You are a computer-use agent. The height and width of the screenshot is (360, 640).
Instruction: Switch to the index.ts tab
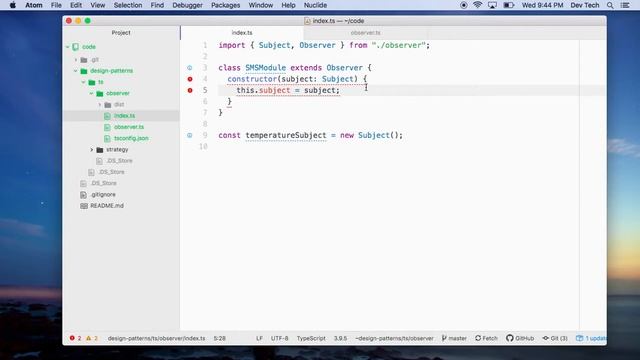[x=242, y=33]
